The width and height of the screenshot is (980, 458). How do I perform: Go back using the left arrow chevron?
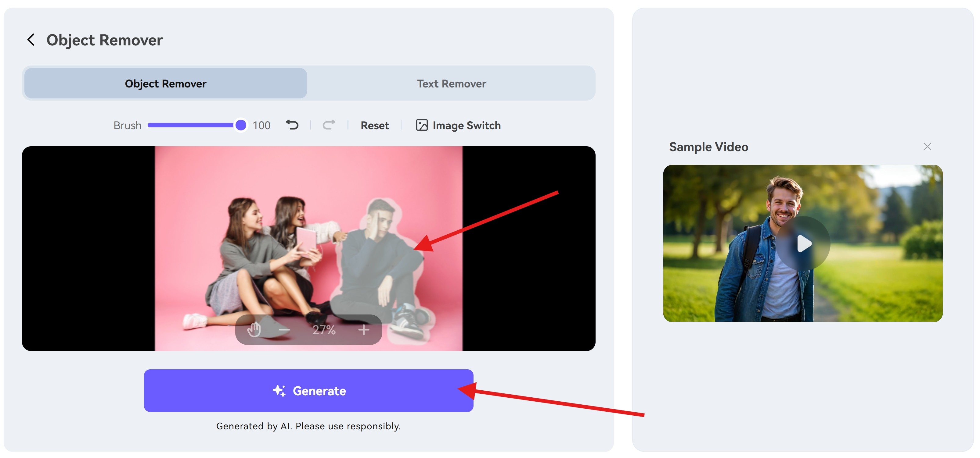tap(31, 40)
